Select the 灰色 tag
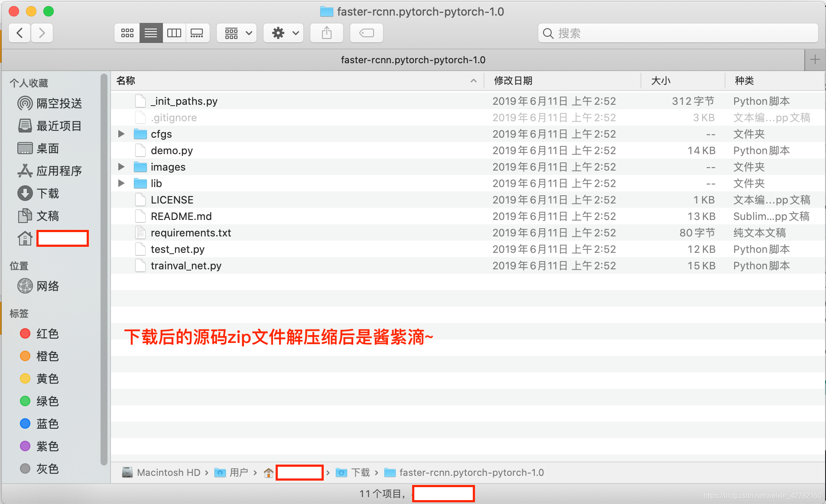This screenshot has width=826, height=504. [40, 469]
